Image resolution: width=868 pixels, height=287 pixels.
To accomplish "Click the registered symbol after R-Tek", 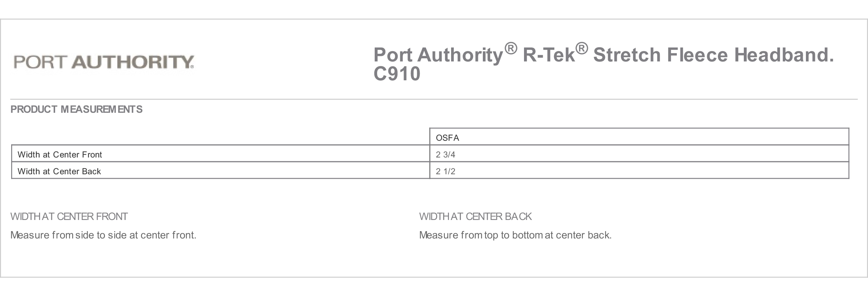I will 582,49.
